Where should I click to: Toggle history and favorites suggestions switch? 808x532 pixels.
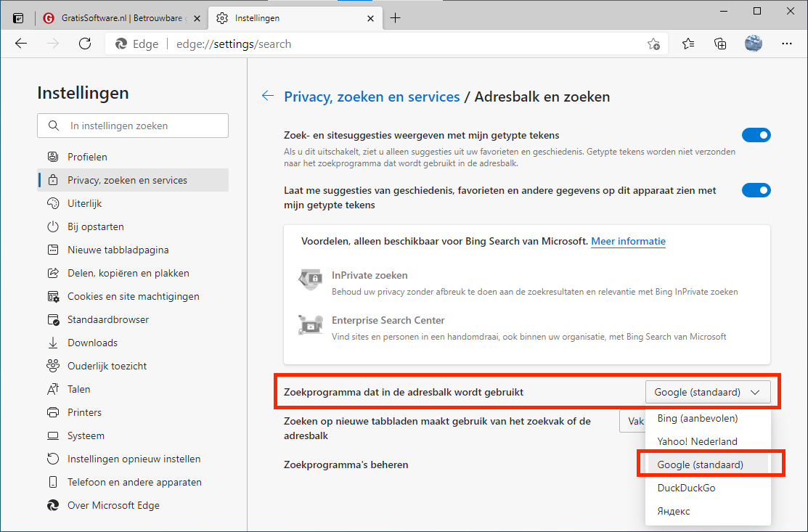756,190
